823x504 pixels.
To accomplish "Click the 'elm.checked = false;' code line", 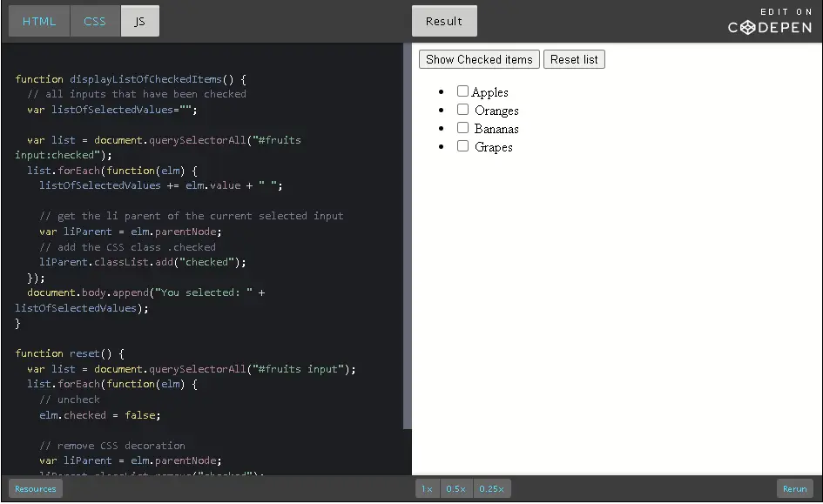I will pos(100,415).
